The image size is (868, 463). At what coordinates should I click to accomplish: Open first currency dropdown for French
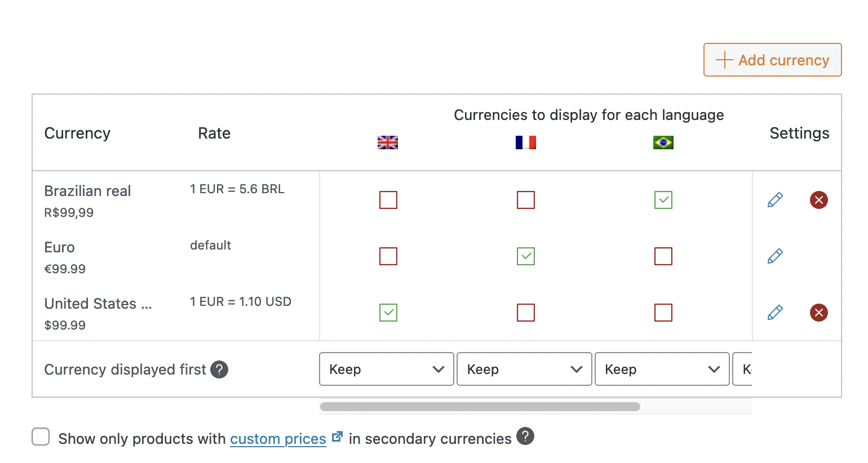524,369
